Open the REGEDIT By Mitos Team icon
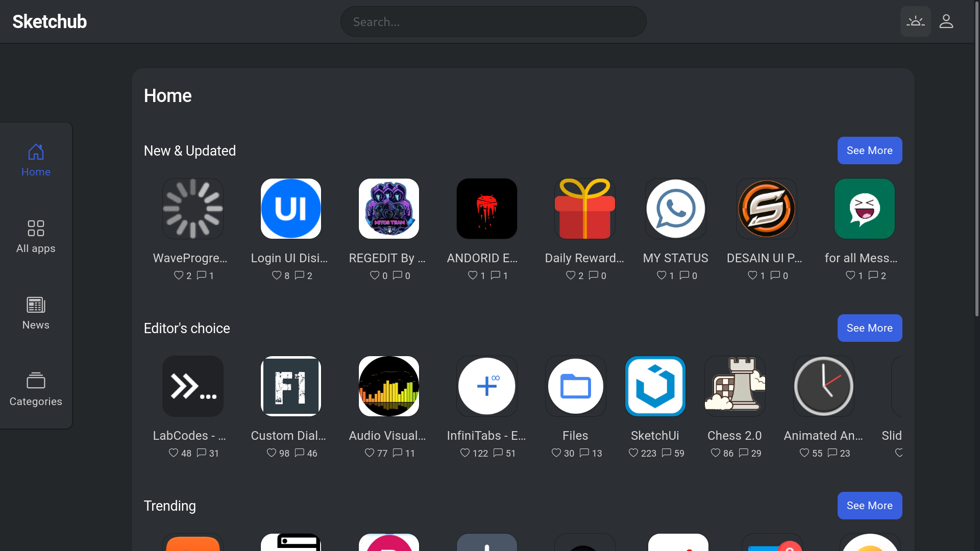The image size is (980, 551). tap(389, 209)
